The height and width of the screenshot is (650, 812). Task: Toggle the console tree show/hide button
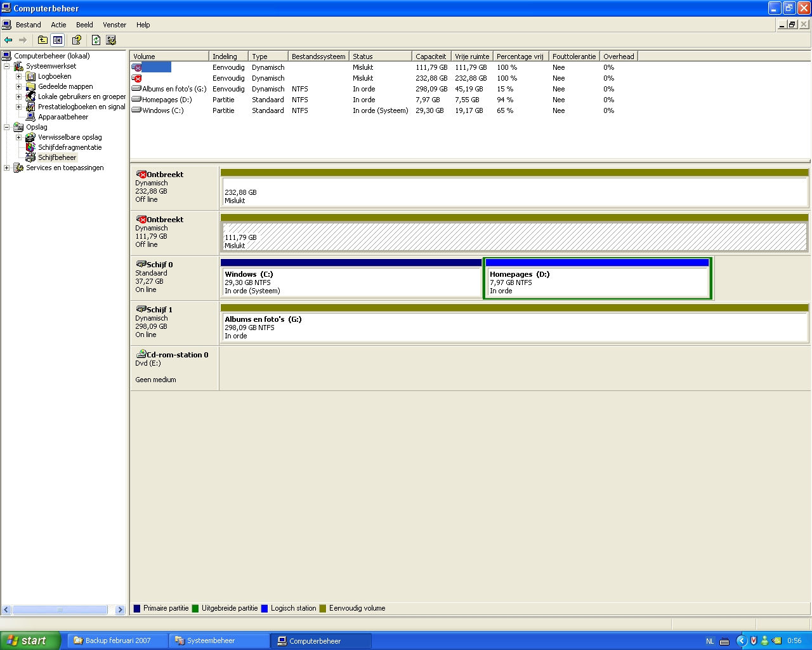[58, 40]
